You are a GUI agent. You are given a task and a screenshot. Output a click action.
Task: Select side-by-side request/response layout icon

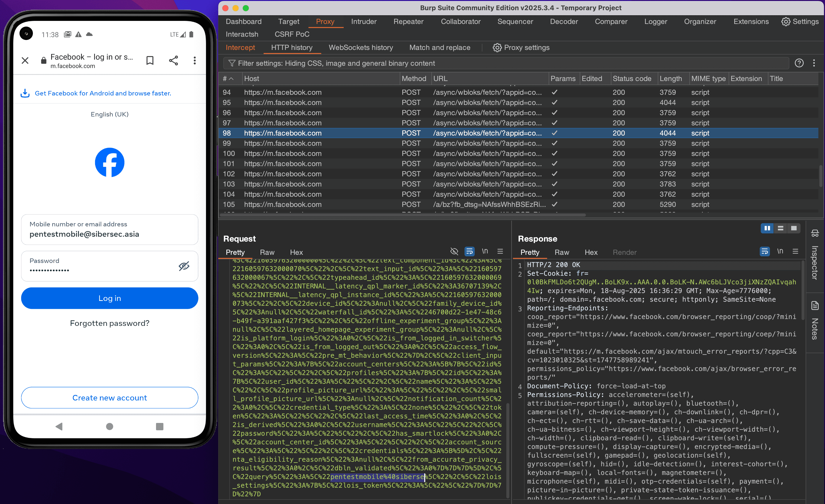click(x=767, y=228)
